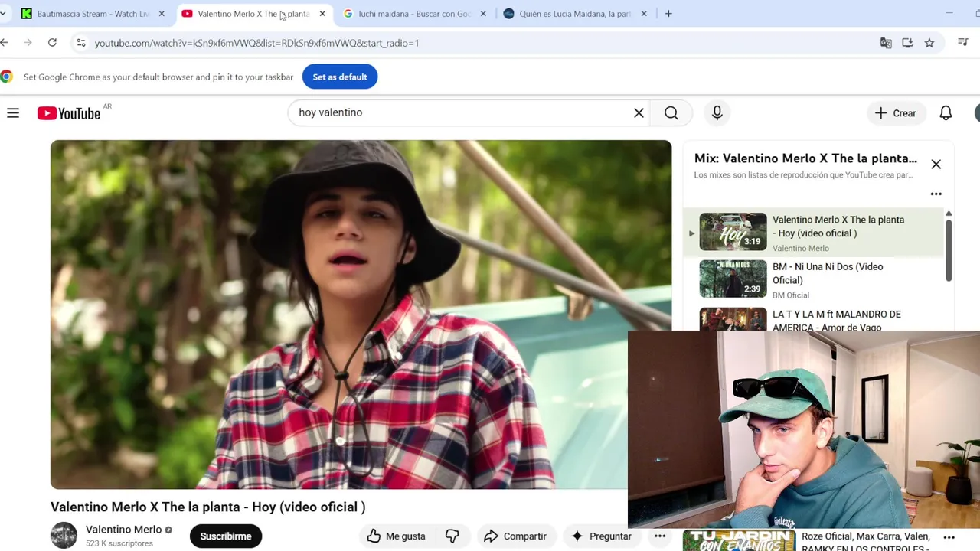Go back with Chrome's back arrow
This screenshot has width=980, height=551.
point(5,43)
